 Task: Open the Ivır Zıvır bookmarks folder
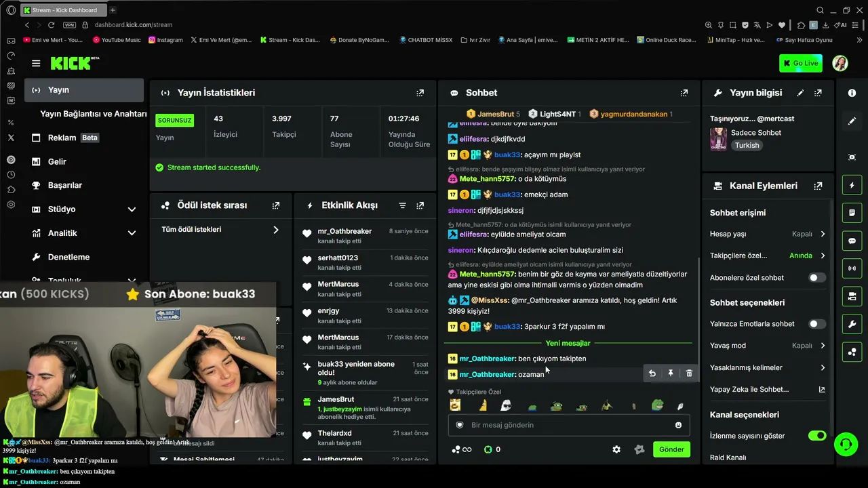click(x=475, y=40)
